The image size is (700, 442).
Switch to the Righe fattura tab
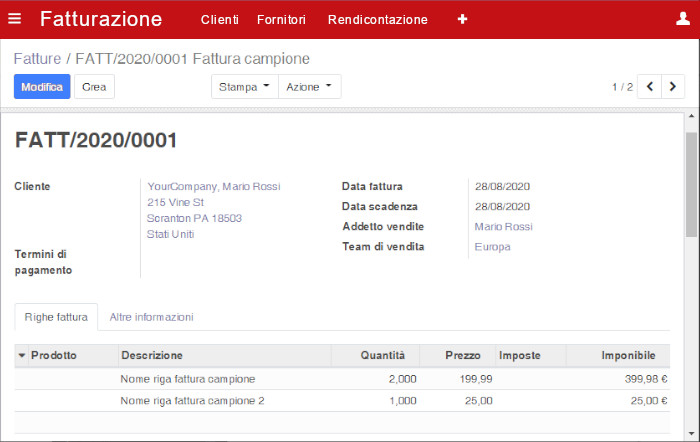coord(56,317)
